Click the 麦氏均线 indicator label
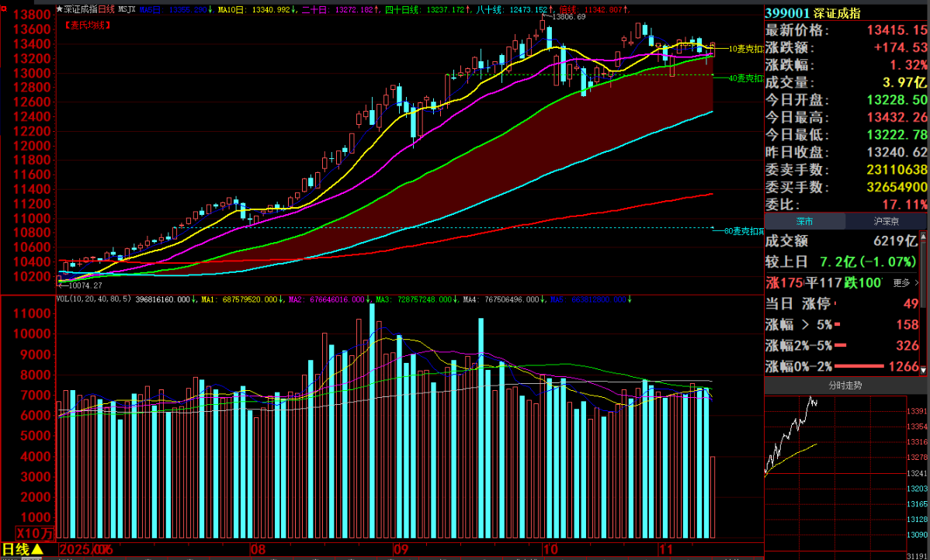Image resolution: width=930 pixels, height=560 pixels. [x=84, y=25]
